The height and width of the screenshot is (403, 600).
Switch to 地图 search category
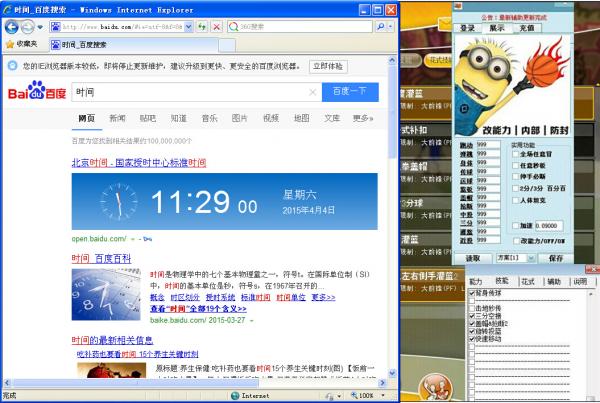301,118
